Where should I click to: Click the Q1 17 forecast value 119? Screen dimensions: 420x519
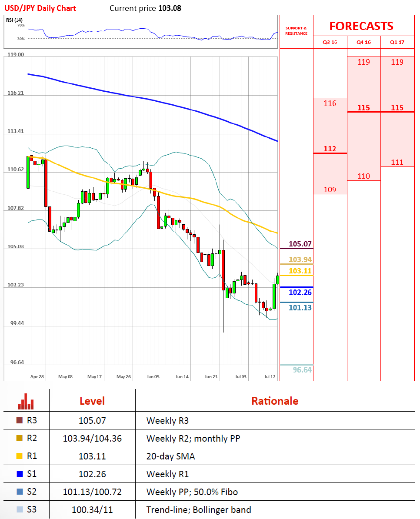[x=397, y=62]
